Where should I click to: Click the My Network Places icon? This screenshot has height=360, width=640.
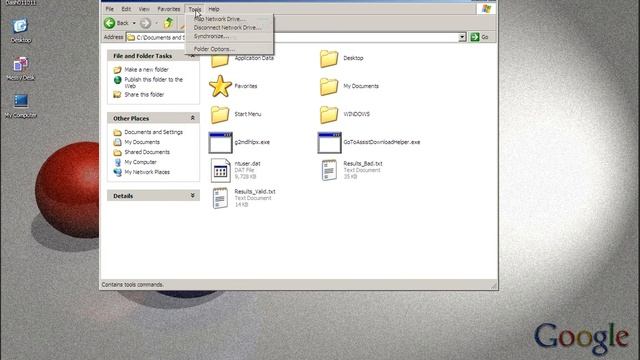click(118, 172)
